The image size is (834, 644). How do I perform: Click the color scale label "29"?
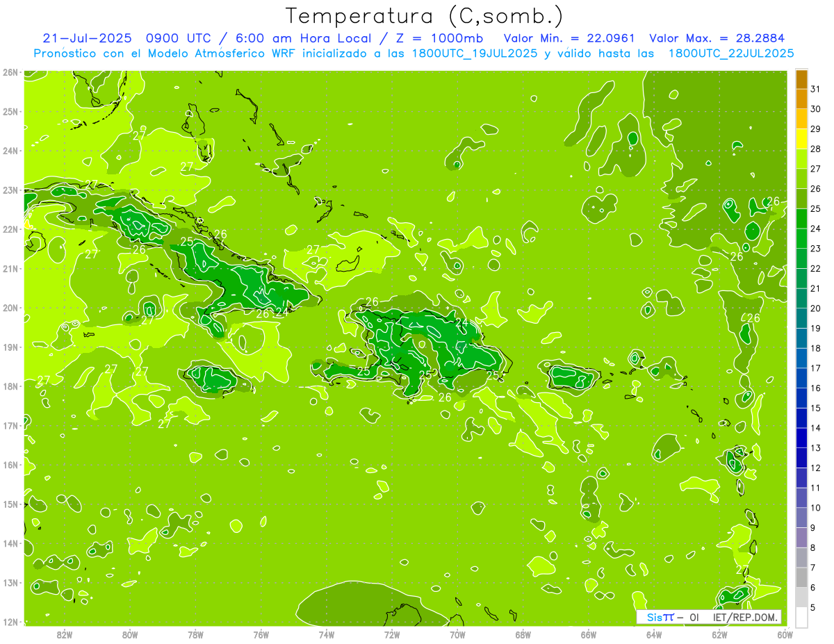click(x=816, y=129)
